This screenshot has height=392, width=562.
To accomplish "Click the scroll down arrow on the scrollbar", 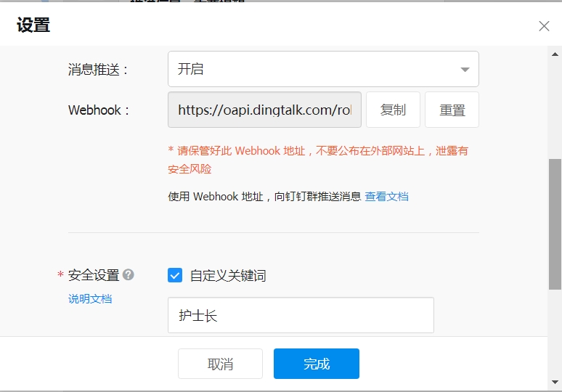I will pos(555,380).
